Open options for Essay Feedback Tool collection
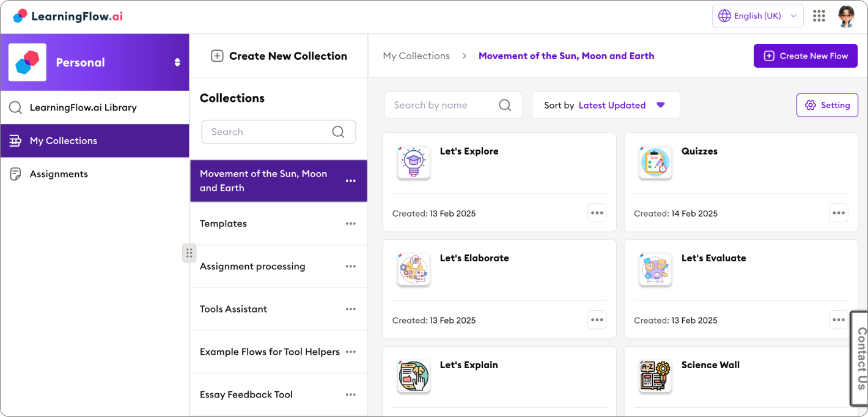 click(351, 394)
